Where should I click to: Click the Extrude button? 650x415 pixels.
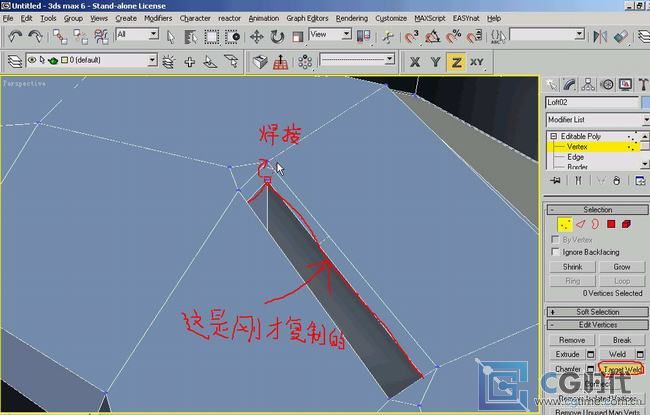[x=567, y=354]
